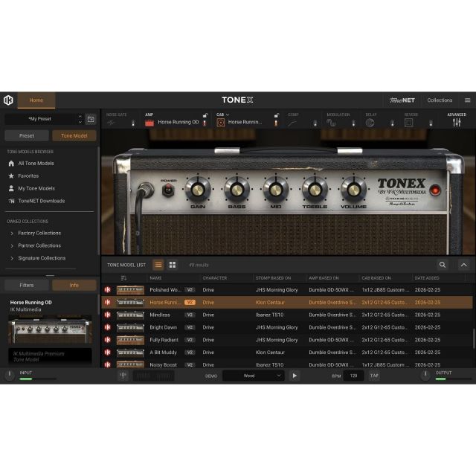
Task: Click the Reverb effect icon
Action: 408,123
